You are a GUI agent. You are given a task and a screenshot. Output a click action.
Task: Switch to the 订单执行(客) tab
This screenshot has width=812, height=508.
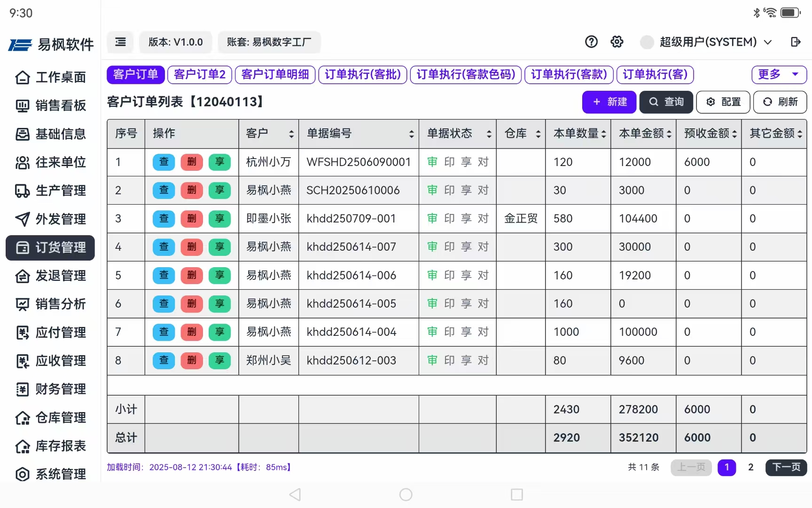point(655,74)
